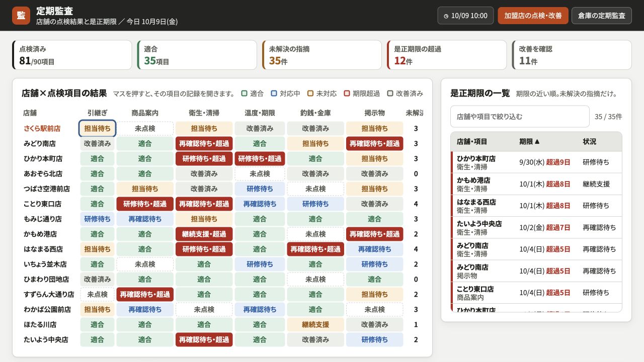The height and width of the screenshot is (362, 644).
Task: Click the 釣銭・金庫 matrix column header
Action: pos(315,113)
